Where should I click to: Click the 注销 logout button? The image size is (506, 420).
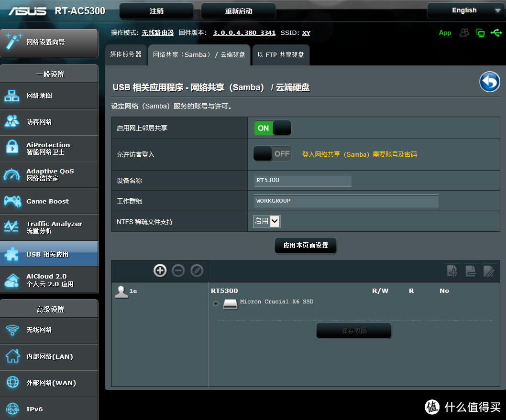(x=156, y=11)
